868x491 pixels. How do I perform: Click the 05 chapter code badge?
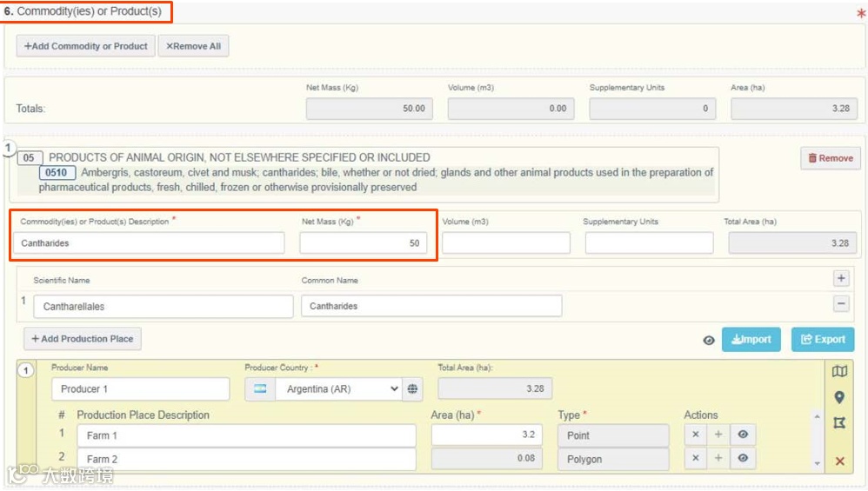tap(29, 158)
